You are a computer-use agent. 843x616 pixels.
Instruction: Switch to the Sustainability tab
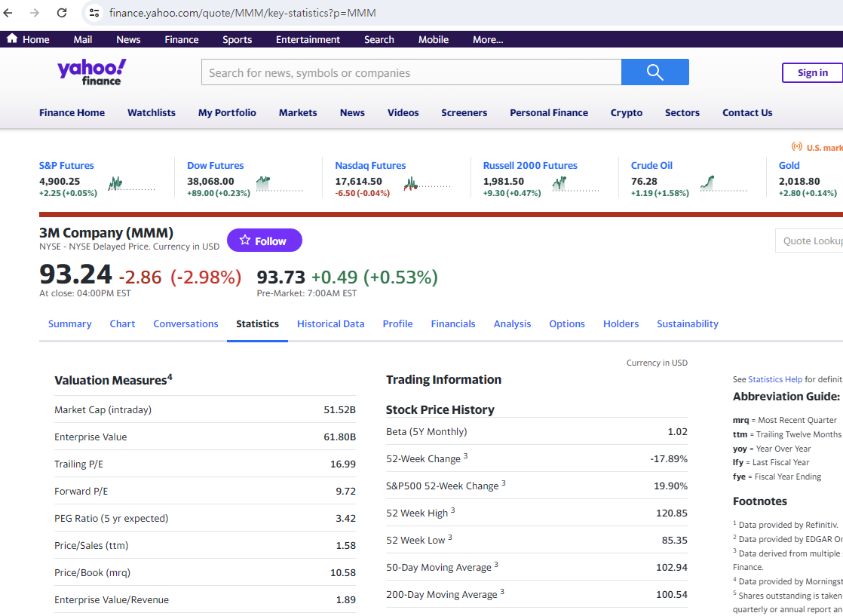688,323
